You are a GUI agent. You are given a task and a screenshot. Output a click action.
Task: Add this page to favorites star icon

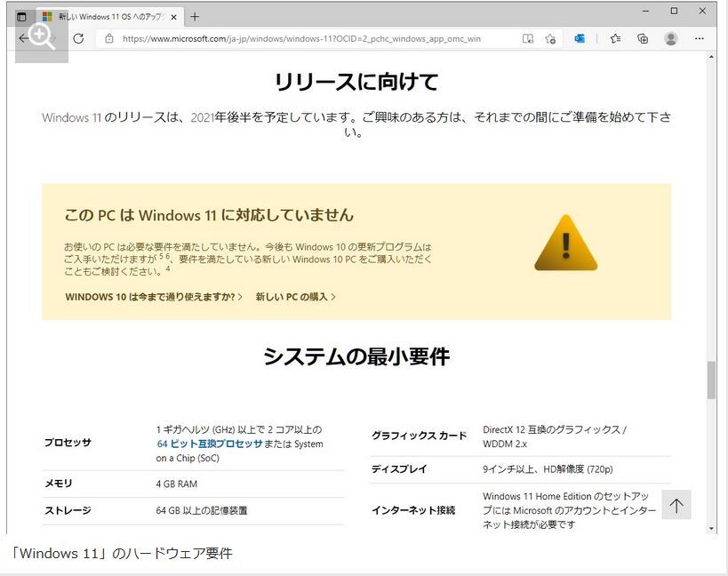(550, 39)
